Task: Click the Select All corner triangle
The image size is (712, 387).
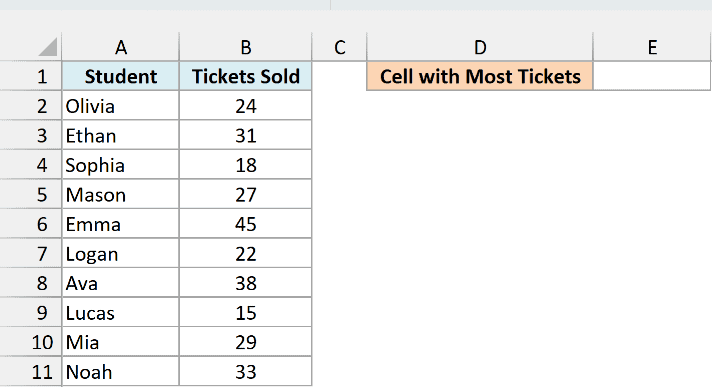Action: 48,47
